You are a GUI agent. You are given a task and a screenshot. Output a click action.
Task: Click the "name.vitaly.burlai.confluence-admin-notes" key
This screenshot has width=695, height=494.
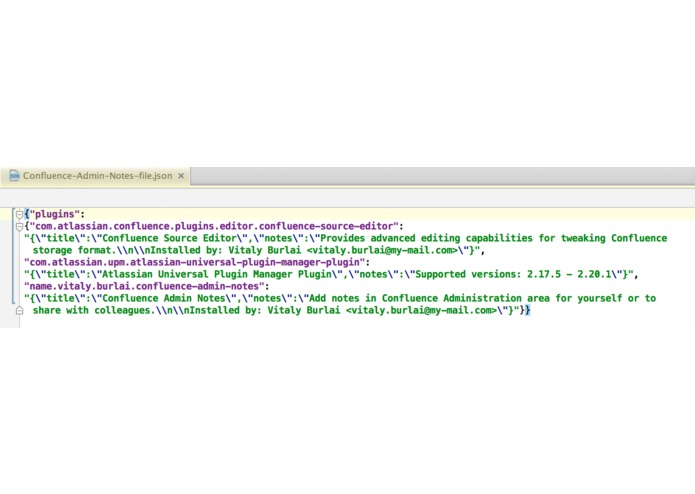point(144,286)
